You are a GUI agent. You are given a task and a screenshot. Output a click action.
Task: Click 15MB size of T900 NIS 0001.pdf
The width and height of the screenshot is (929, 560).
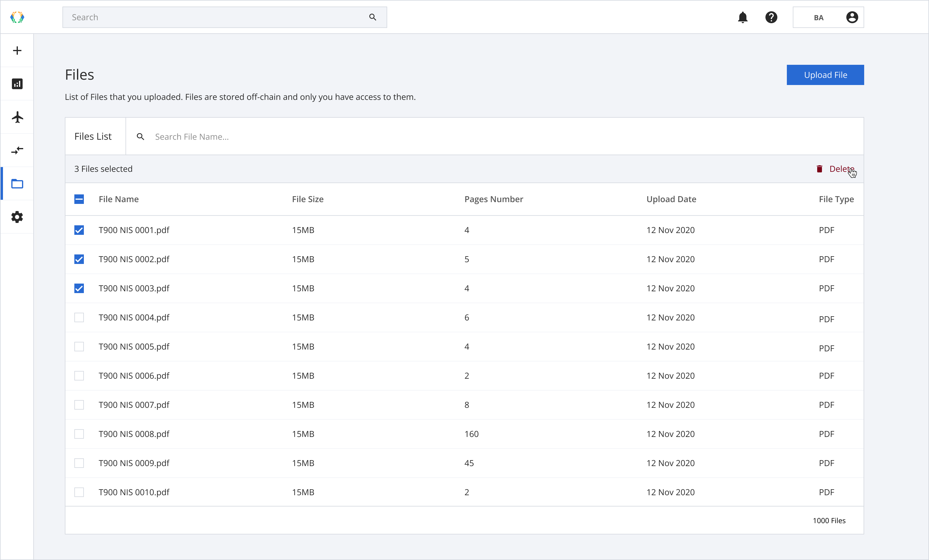tap(303, 230)
